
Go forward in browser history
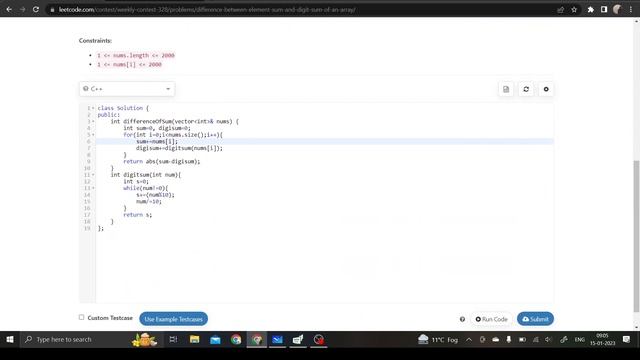coord(22,9)
